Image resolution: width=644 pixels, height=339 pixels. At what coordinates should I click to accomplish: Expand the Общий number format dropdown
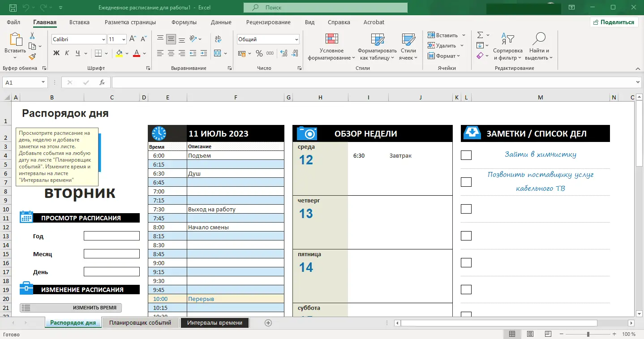(x=296, y=39)
